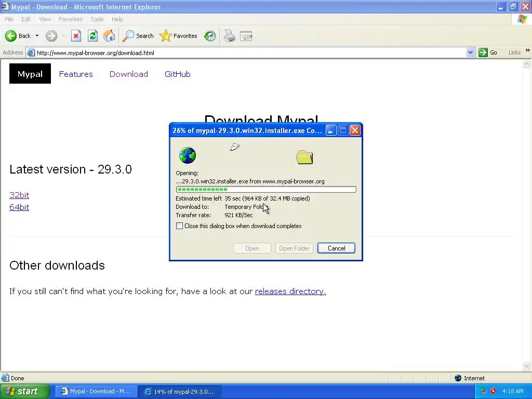Open the Search toolbar button

(138, 36)
